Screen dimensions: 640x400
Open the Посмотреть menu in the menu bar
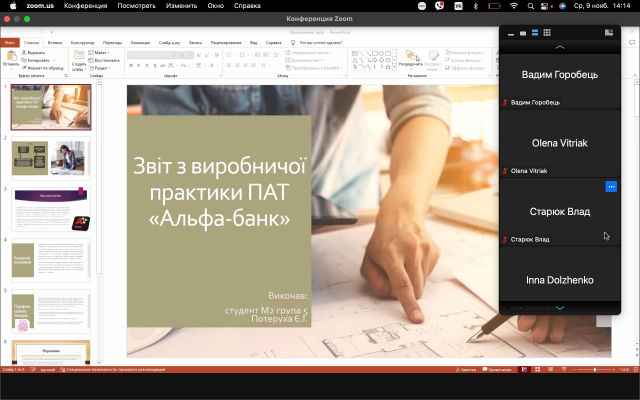pos(136,6)
